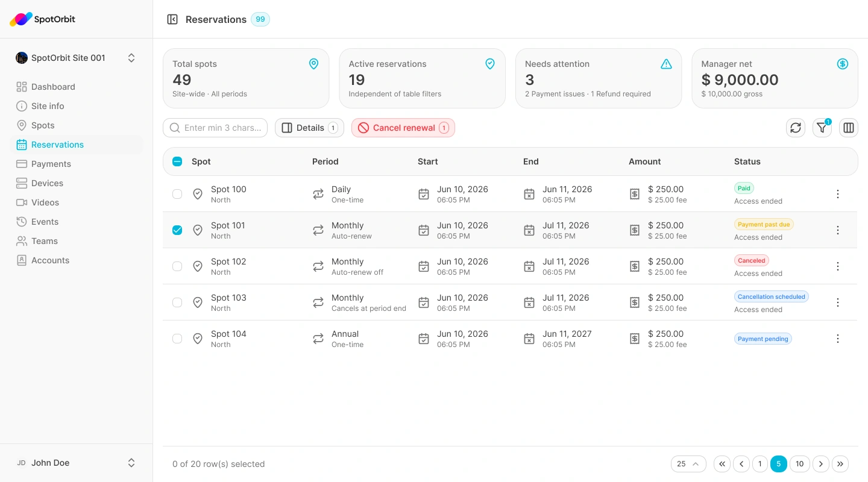Open row actions for Spot 103
This screenshot has width=868, height=482.
[838, 302]
